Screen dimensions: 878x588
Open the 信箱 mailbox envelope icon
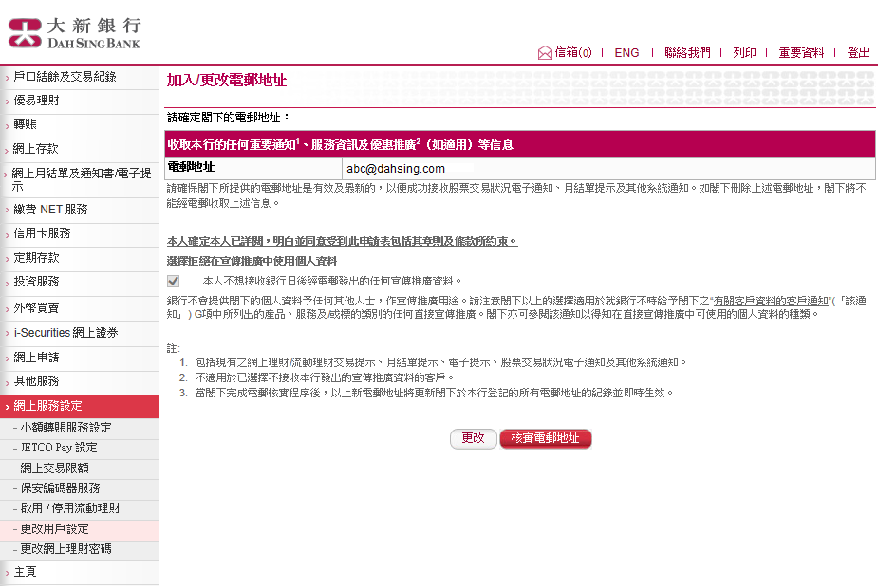545,53
